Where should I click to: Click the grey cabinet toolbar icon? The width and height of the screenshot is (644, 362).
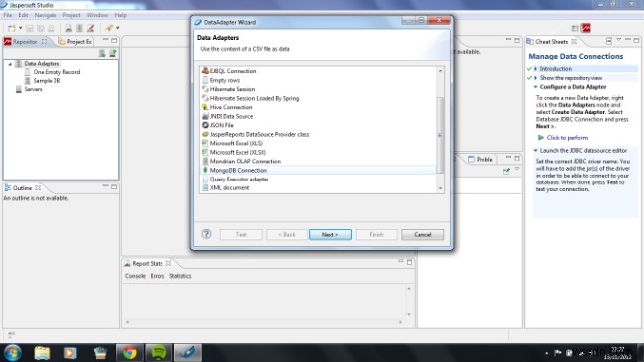click(79, 28)
